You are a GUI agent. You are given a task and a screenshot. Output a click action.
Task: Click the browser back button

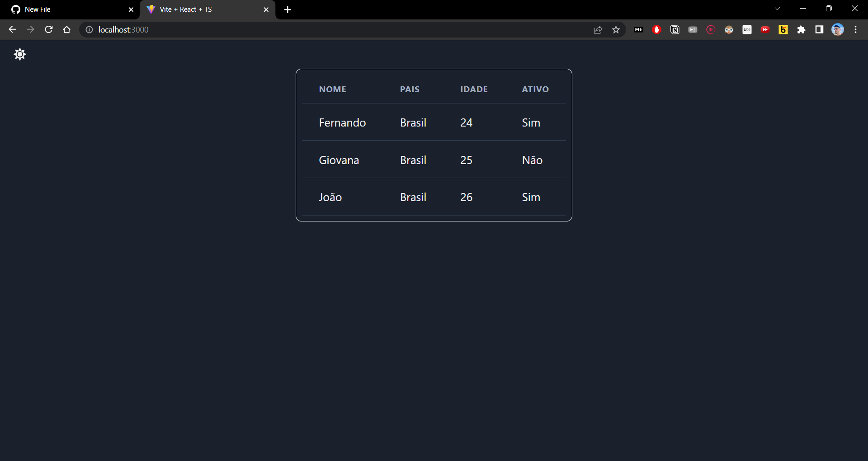[x=12, y=29]
